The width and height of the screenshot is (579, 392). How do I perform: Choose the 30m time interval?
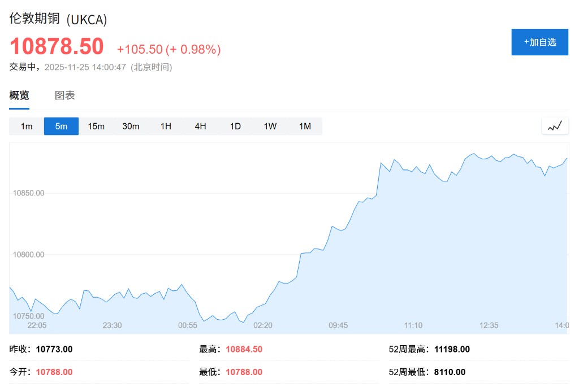[x=131, y=126]
